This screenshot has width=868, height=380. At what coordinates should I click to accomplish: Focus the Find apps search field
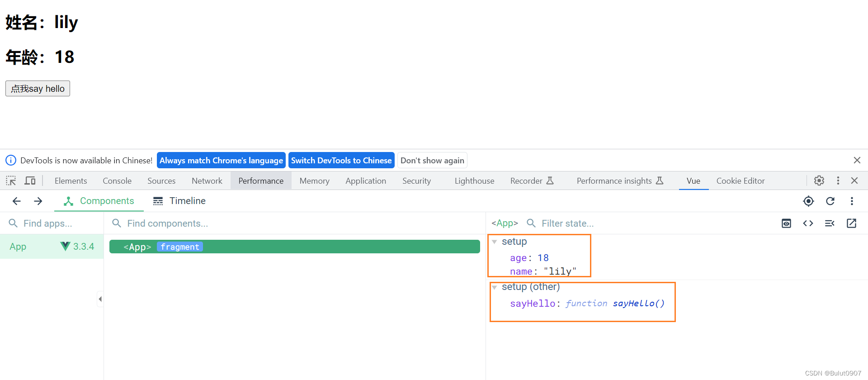[x=52, y=223]
